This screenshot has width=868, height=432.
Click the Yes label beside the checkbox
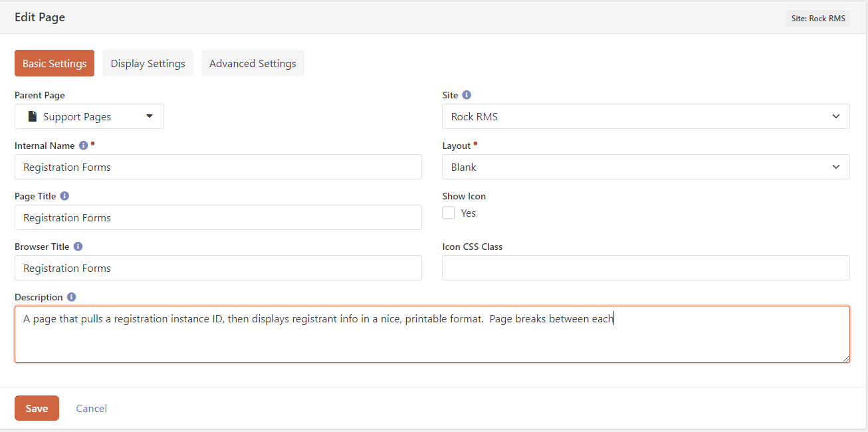[469, 213]
